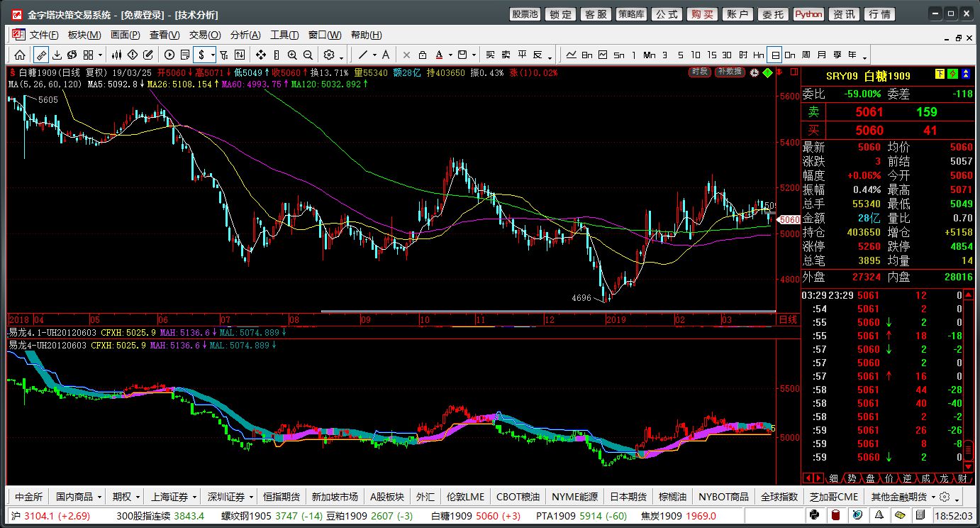The width and height of the screenshot is (980, 528).
Task: Click the document list icon in the toolbar
Action: 185,55
